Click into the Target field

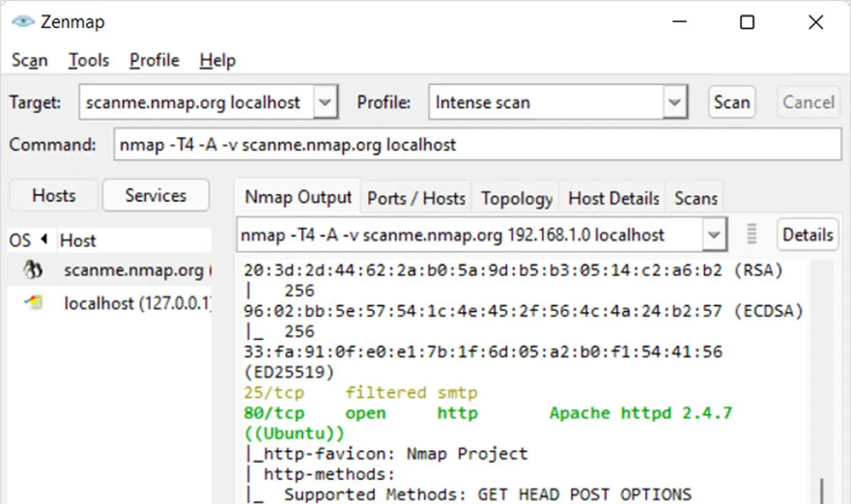(x=196, y=103)
